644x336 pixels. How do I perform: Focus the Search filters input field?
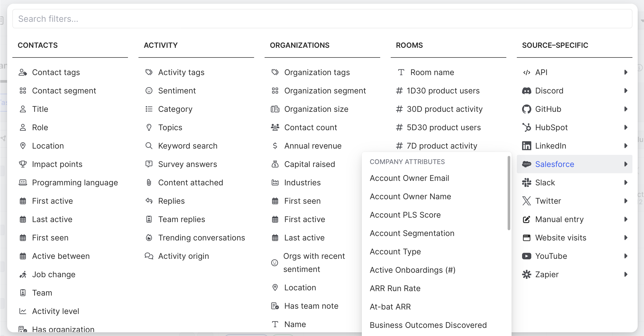322,19
